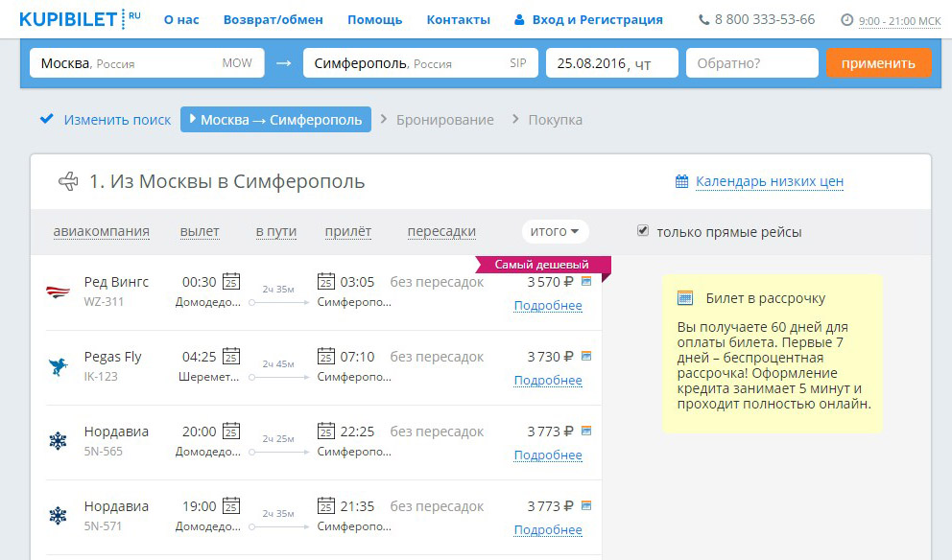Image resolution: width=952 pixels, height=560 pixels.
Task: Click the Покупка step
Action: pyautogui.click(x=555, y=120)
